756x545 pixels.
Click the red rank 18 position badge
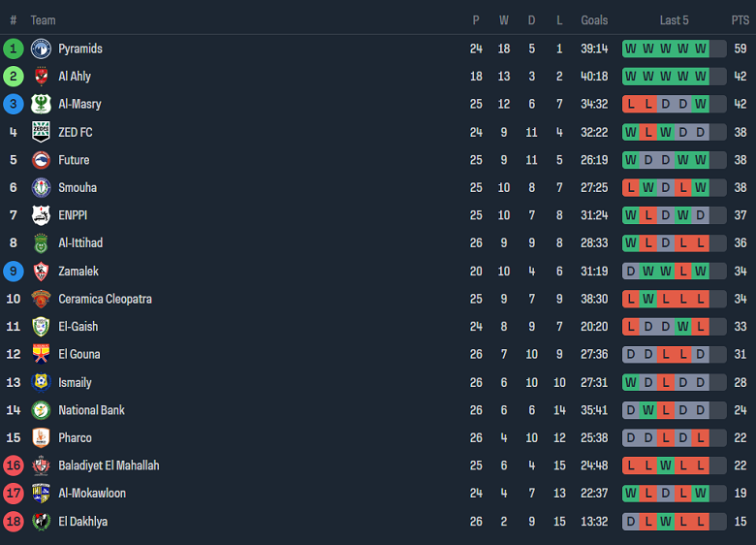(x=13, y=522)
